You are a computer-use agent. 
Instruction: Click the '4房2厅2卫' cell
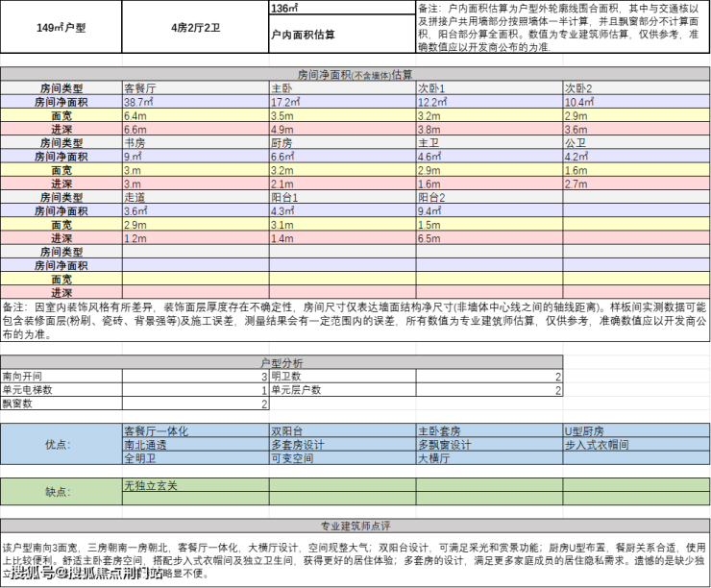click(195, 27)
